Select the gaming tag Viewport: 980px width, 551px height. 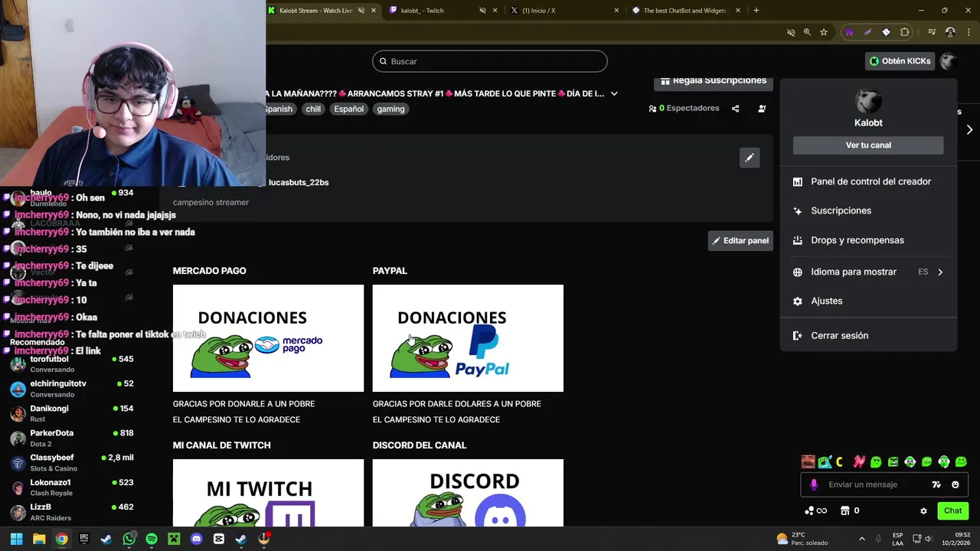click(x=390, y=109)
